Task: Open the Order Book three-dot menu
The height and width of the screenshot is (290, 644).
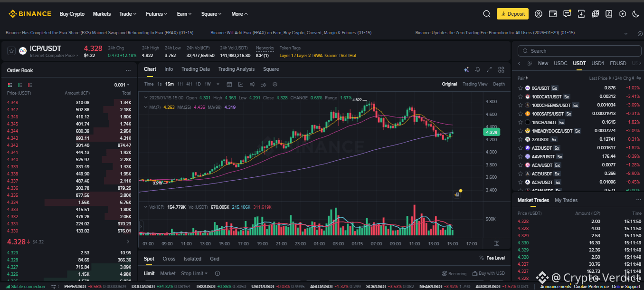Action: 128,70
